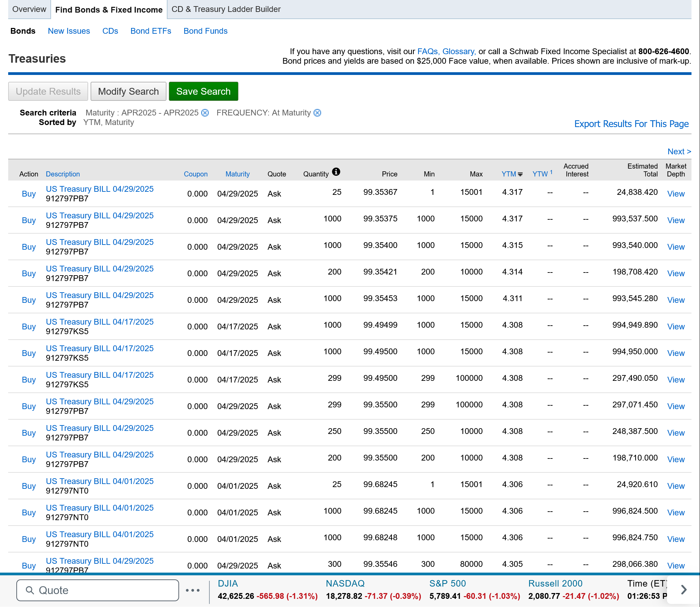Go to Next results page
This screenshot has width=700, height=607.
[x=679, y=152]
